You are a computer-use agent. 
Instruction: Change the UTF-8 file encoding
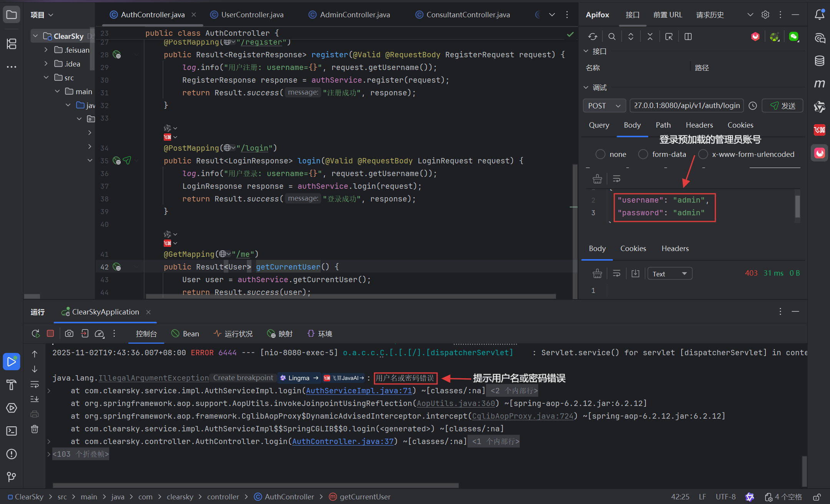coord(725,497)
